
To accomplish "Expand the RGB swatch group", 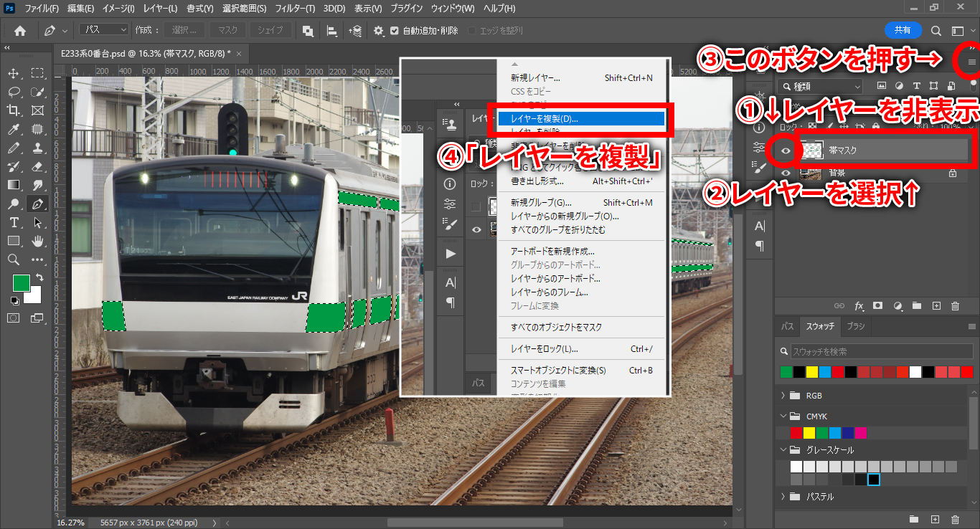I will [x=783, y=396].
